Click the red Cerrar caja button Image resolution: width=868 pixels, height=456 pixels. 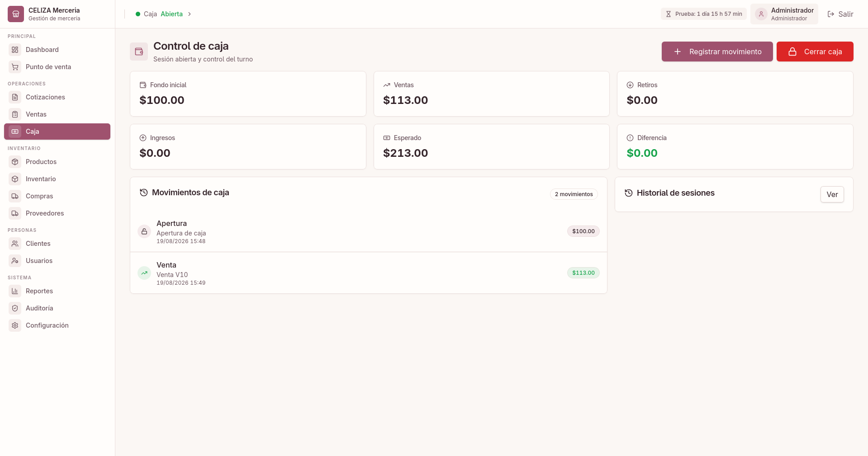(815, 52)
